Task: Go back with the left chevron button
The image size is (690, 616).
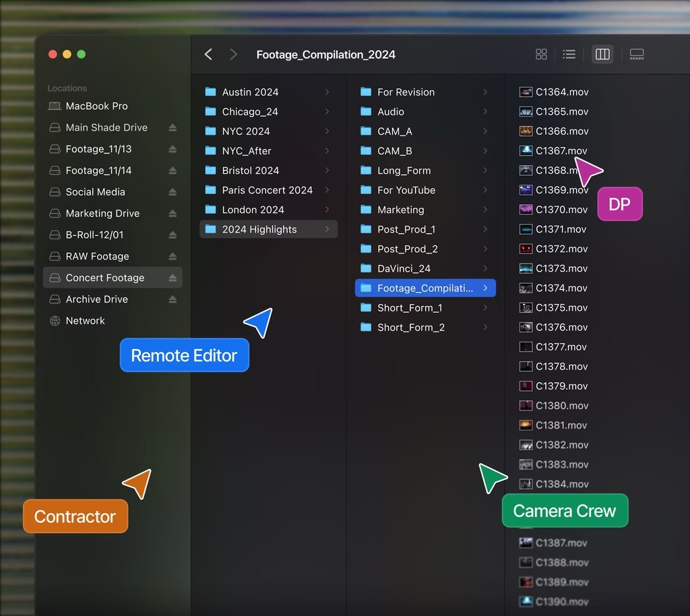Action: 209,54
